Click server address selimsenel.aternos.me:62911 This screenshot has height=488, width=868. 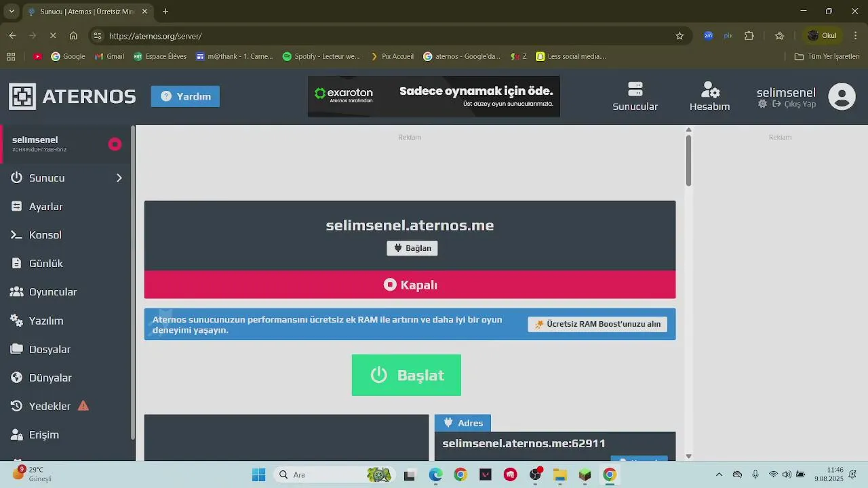coord(524,443)
